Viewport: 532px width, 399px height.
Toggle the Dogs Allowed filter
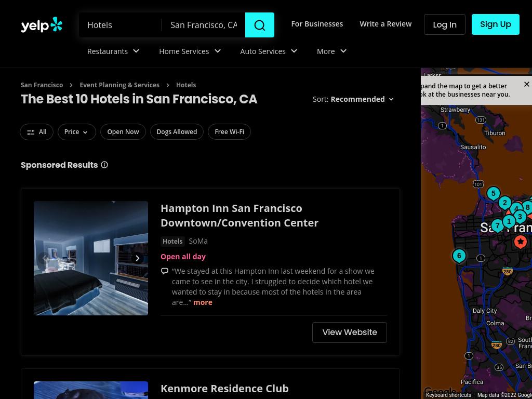(177, 132)
